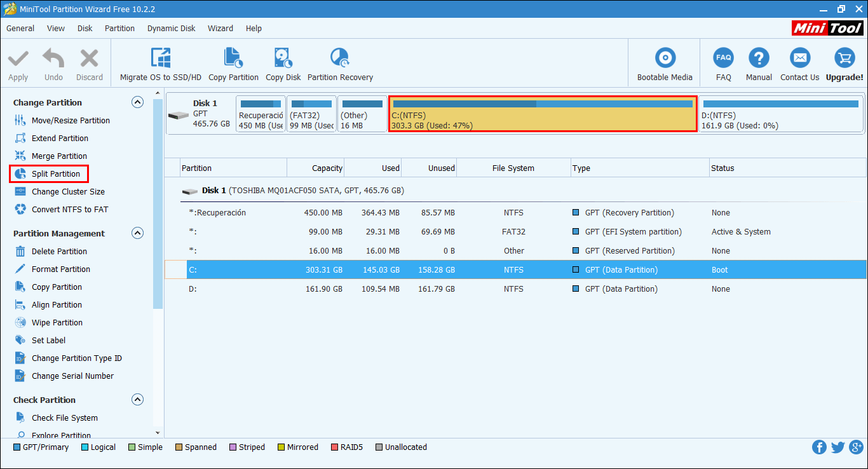Choose Merge Partition in sidebar
Screen dimensions: 868x469
pos(51,156)
